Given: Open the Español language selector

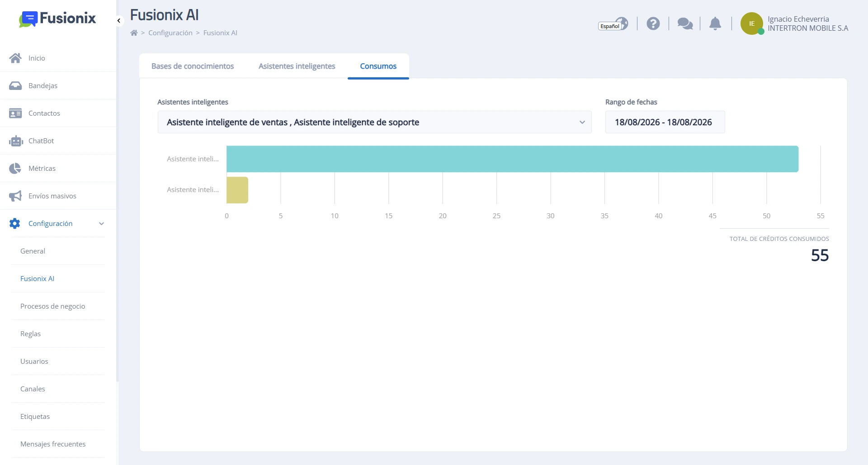Looking at the screenshot, I should click(x=613, y=24).
